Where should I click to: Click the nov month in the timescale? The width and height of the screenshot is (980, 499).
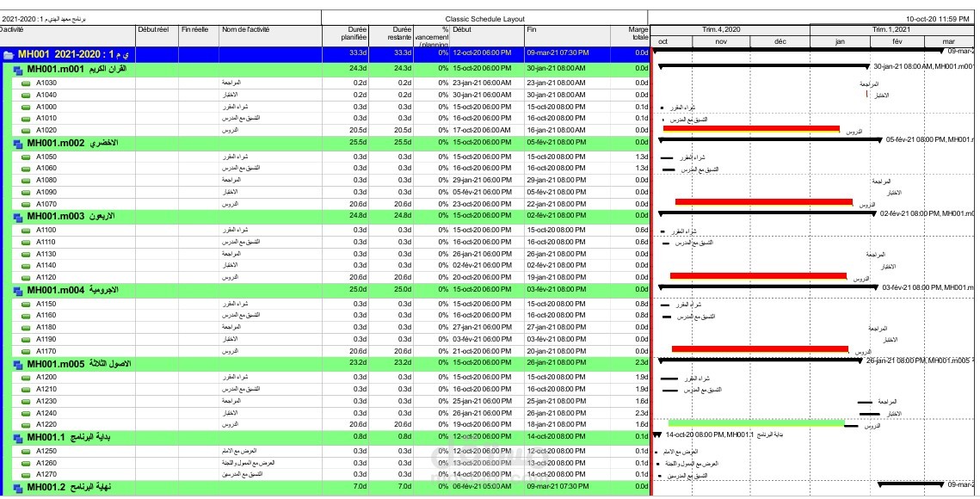(x=721, y=41)
